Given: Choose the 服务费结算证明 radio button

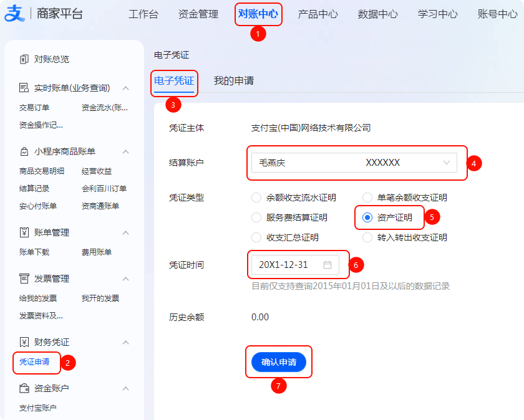Looking at the screenshot, I should click(x=256, y=217).
